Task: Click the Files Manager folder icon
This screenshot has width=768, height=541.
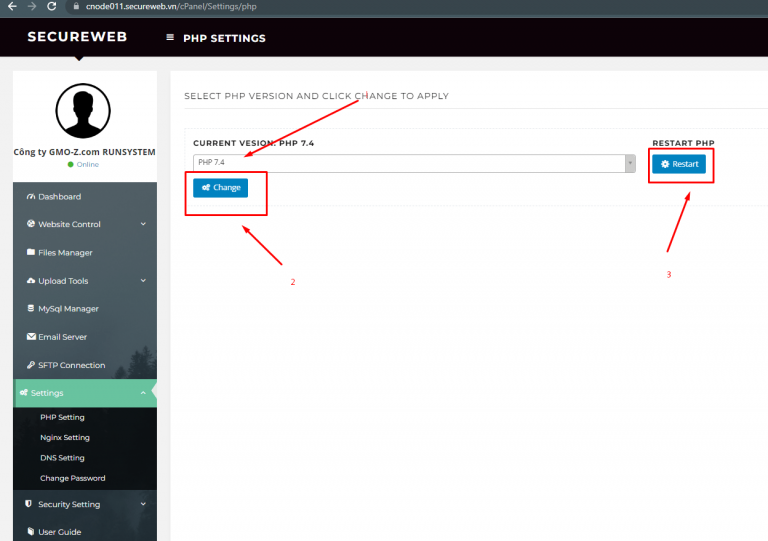Action: pyautogui.click(x=31, y=252)
